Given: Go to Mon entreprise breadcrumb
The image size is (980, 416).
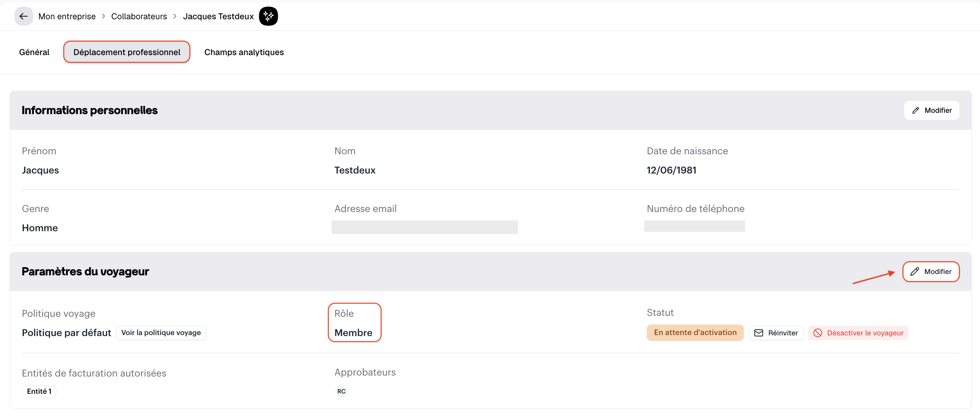Looking at the screenshot, I should (x=67, y=16).
